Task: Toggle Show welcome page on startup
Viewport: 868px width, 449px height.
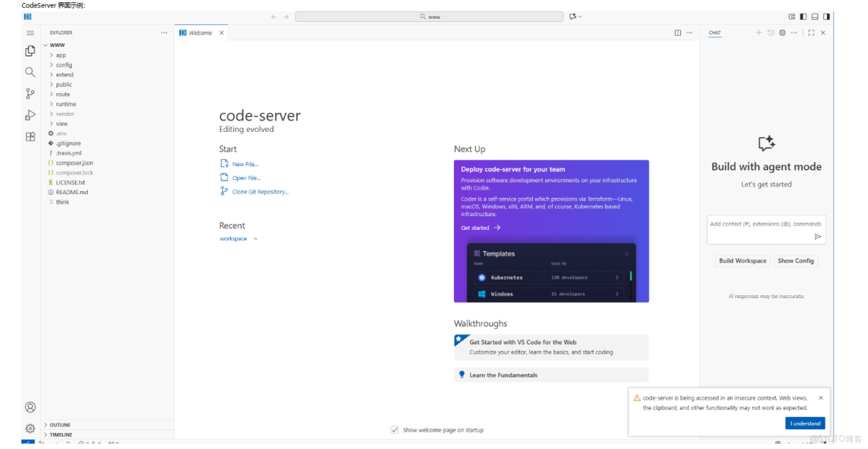Action: tap(394, 430)
